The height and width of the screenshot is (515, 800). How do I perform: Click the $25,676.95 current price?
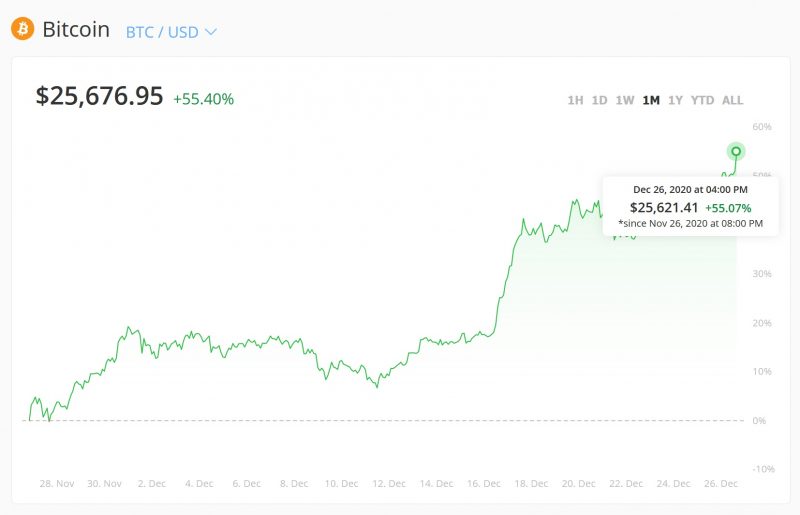click(99, 96)
